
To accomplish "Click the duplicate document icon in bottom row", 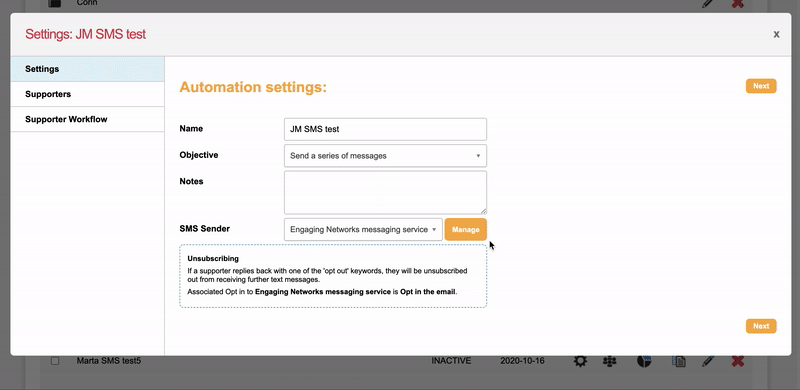I will click(679, 361).
